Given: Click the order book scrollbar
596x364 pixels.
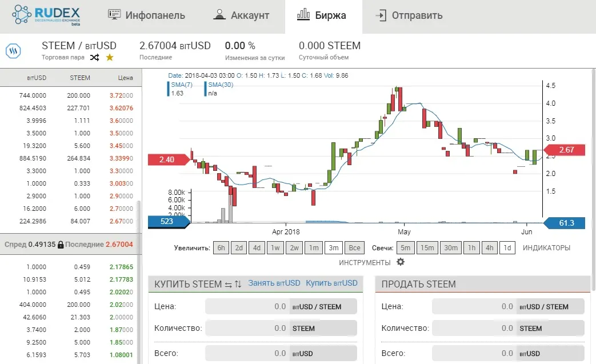Looking at the screenshot, I should pos(139,281).
